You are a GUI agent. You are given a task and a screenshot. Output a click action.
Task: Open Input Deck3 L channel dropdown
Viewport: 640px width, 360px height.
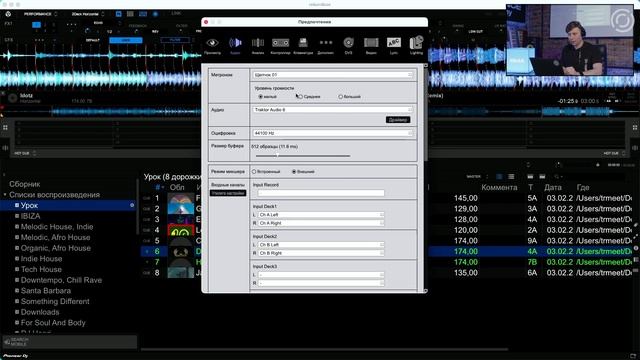(321, 275)
